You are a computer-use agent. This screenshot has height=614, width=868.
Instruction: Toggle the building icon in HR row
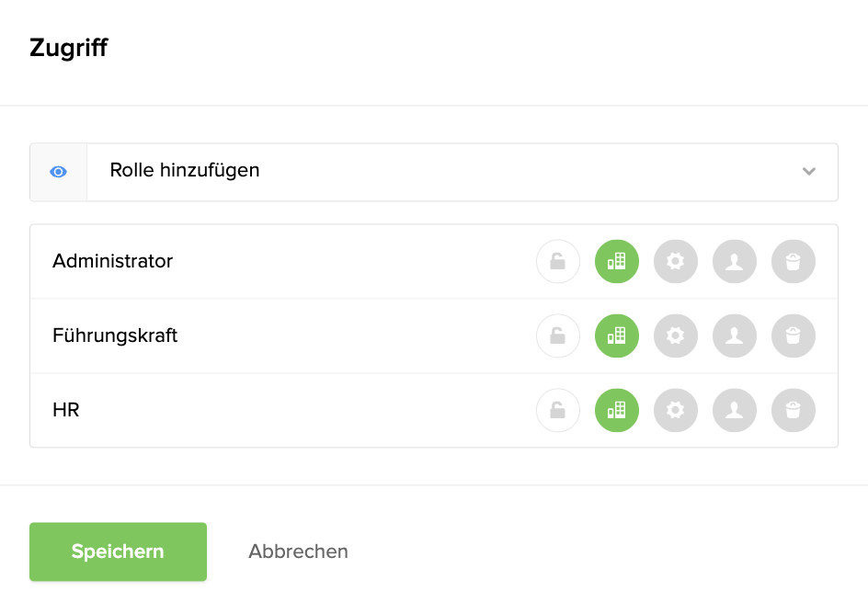pyautogui.click(x=617, y=410)
